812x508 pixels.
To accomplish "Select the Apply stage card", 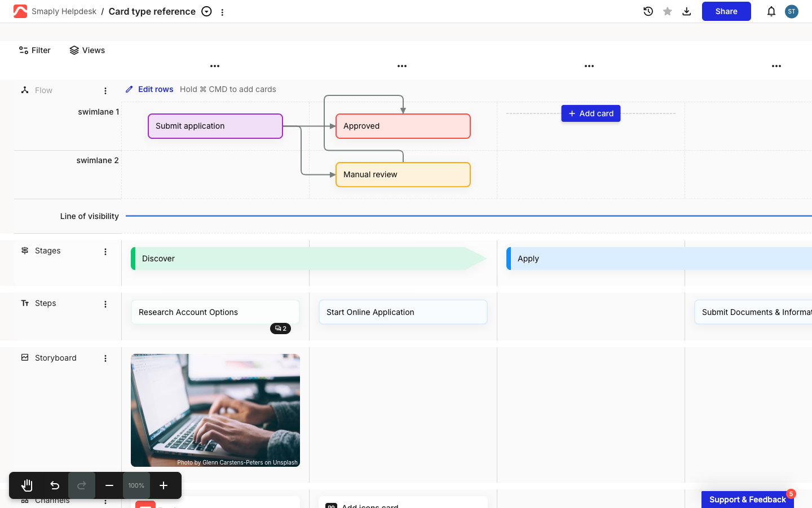I will click(659, 259).
